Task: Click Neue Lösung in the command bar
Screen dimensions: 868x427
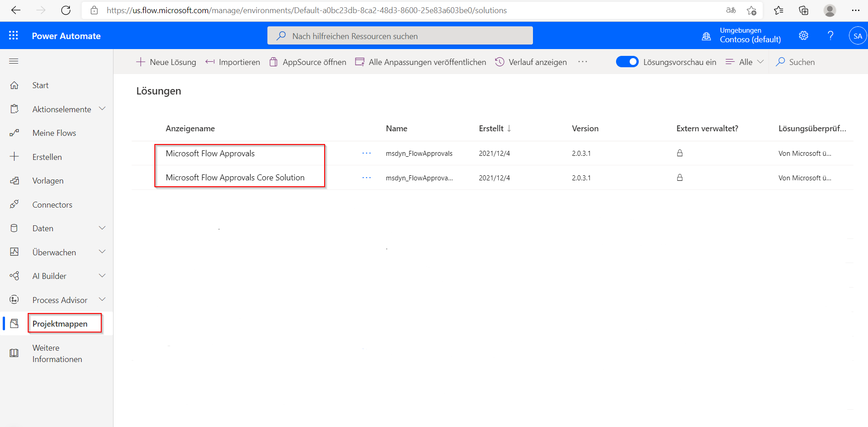Action: tap(166, 62)
